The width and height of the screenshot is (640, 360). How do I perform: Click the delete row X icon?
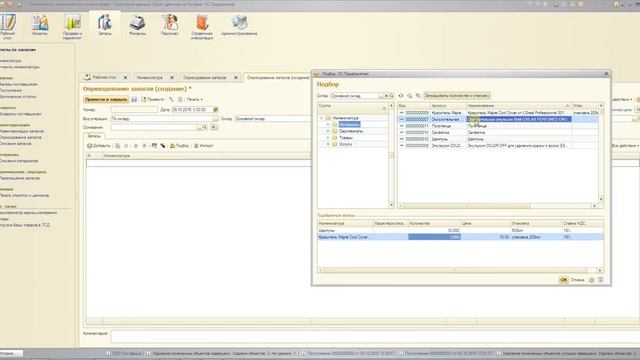(x=126, y=146)
